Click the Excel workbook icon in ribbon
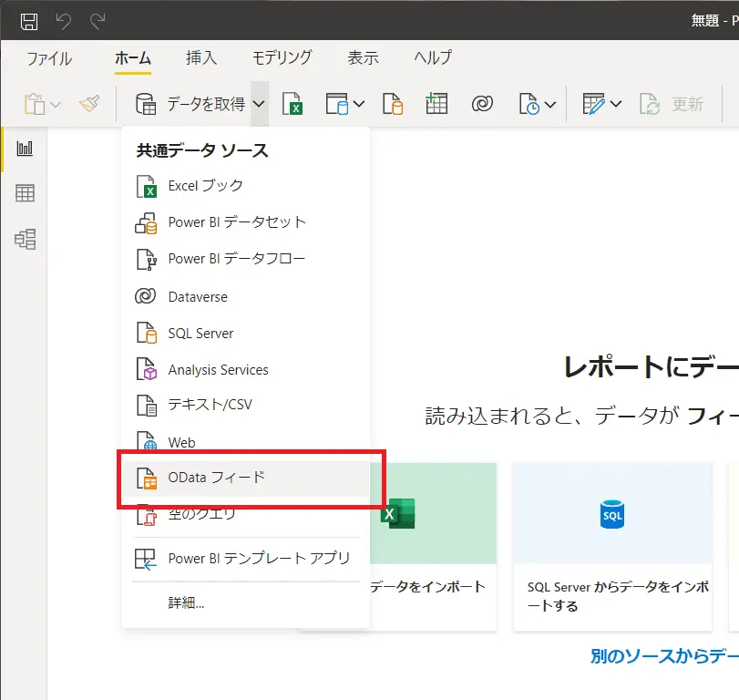739x700 pixels. tap(293, 104)
